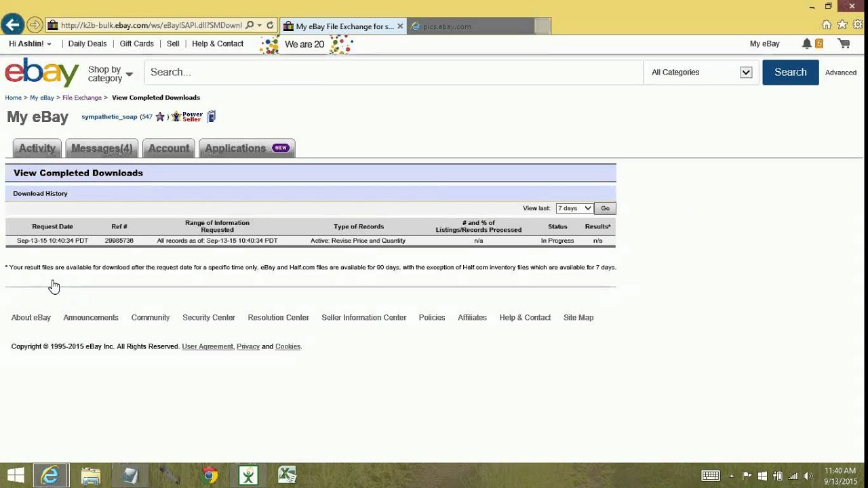Click the volume speaker tray icon

808,476
